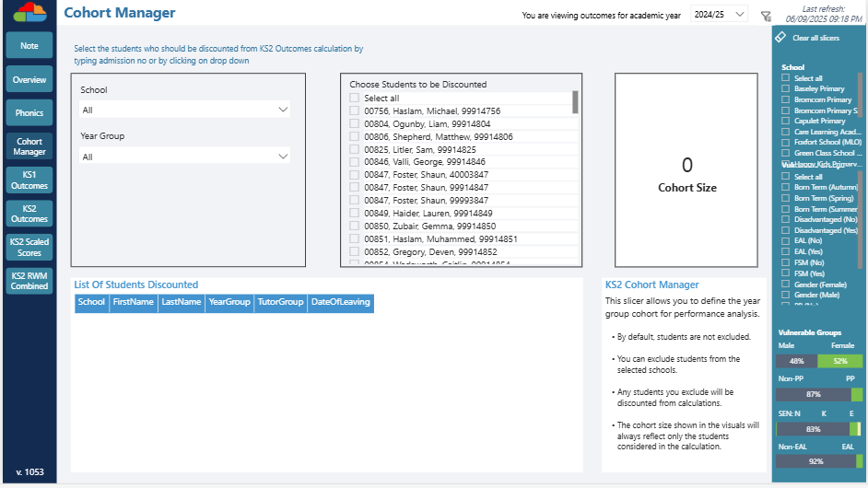Open KS2 Scaled Scores page
The width and height of the screenshot is (868, 488).
coord(29,247)
